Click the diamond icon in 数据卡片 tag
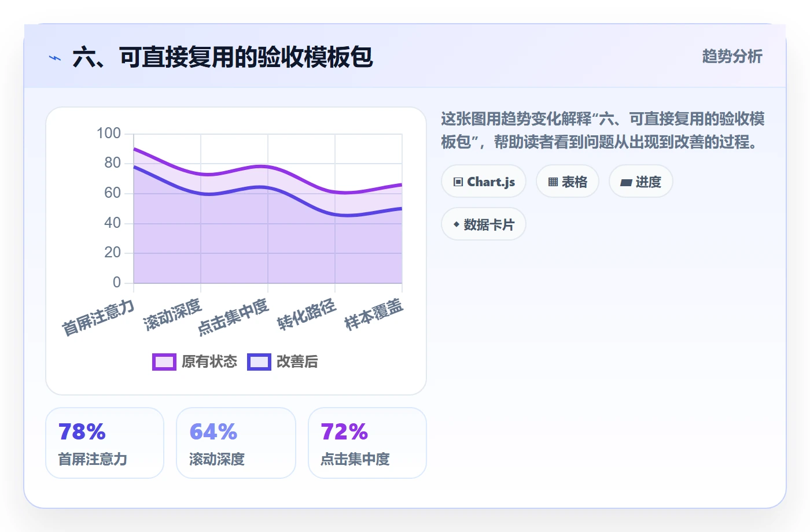This screenshot has height=532, width=810. (x=456, y=224)
